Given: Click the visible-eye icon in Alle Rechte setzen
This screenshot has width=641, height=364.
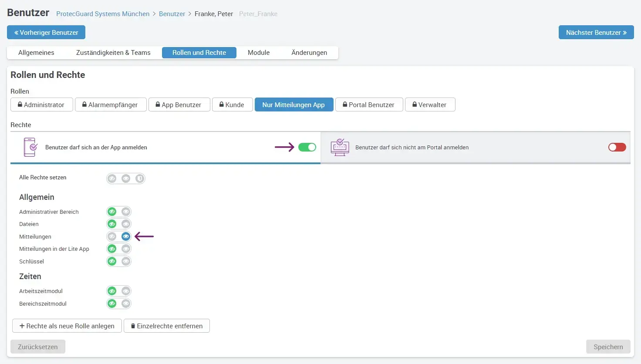Looking at the screenshot, I should point(126,179).
